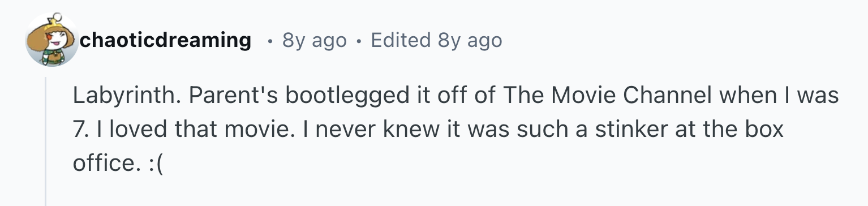Click the number '7.' starting the second line
The height and width of the screenshot is (206, 868).
(x=80, y=130)
